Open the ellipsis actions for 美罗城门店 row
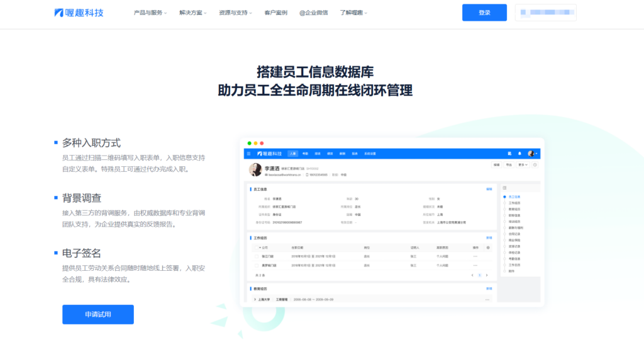644x347 pixels. pos(475,266)
